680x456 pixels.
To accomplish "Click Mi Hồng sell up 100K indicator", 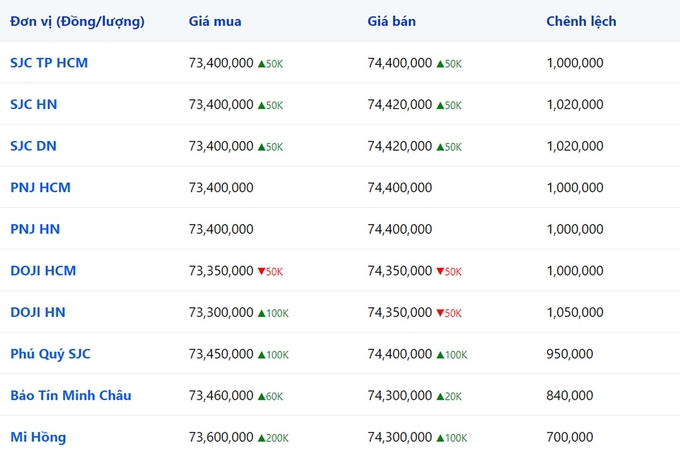I will (452, 438).
